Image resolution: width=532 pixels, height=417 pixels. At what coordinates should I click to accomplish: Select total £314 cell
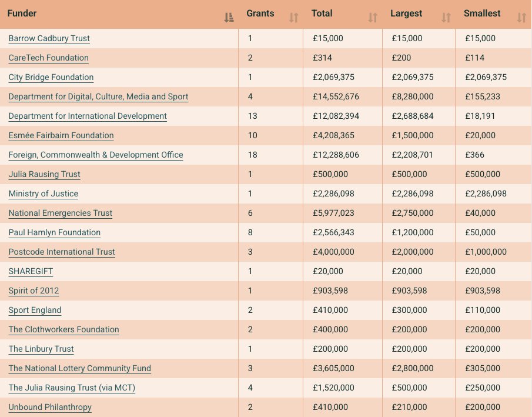coord(343,58)
